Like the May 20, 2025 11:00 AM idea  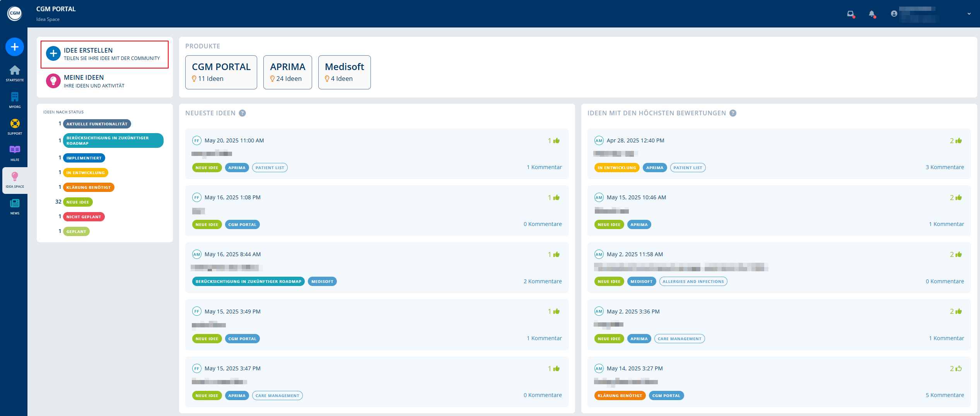[x=556, y=140]
